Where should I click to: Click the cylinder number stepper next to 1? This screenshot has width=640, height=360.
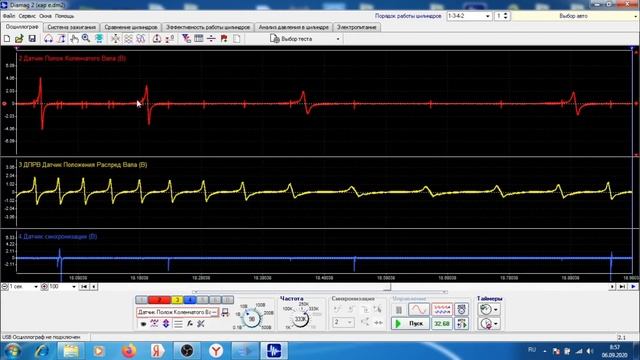pyautogui.click(x=506, y=16)
